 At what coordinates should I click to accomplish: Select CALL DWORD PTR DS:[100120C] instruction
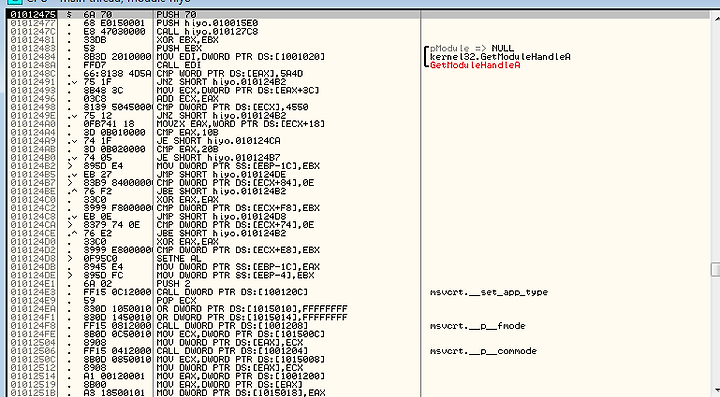point(232,292)
